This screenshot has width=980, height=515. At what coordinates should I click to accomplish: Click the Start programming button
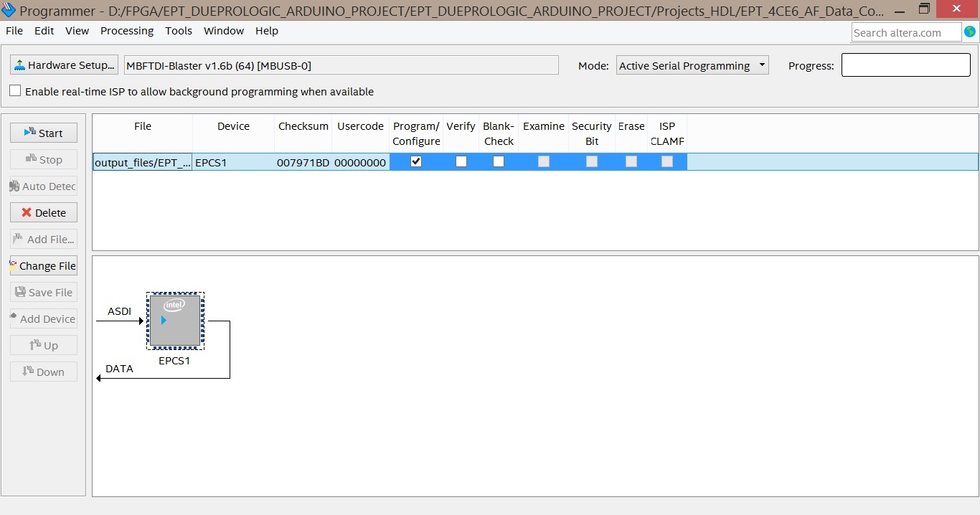point(44,133)
